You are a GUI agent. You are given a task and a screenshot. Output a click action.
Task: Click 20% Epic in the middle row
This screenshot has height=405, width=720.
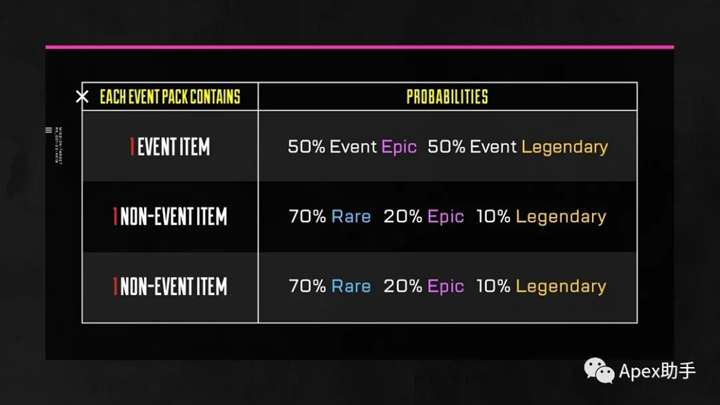tap(423, 217)
